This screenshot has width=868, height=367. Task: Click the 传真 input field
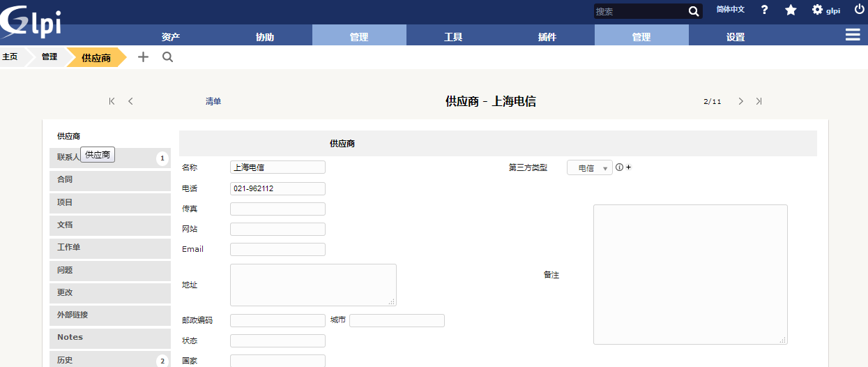[x=277, y=209]
